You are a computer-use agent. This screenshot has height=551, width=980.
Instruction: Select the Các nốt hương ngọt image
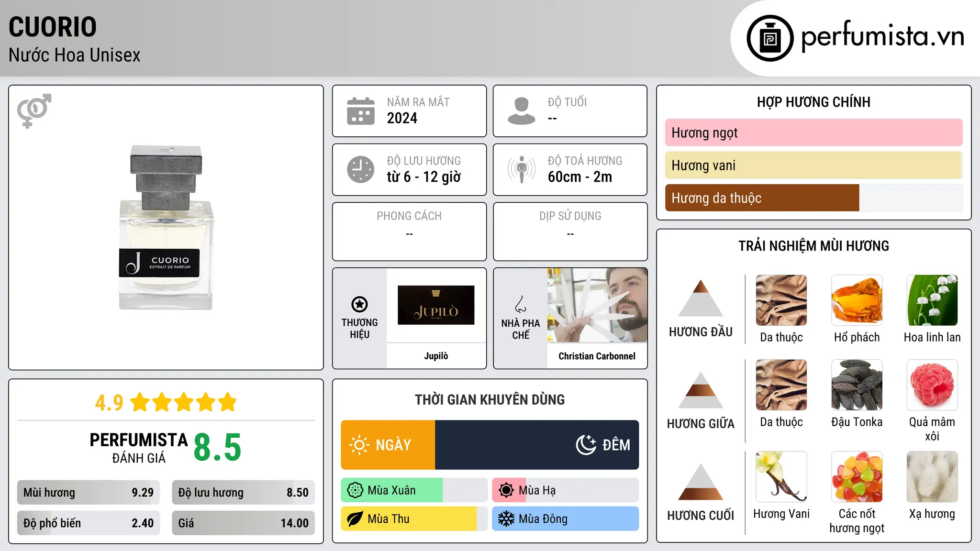857,477
